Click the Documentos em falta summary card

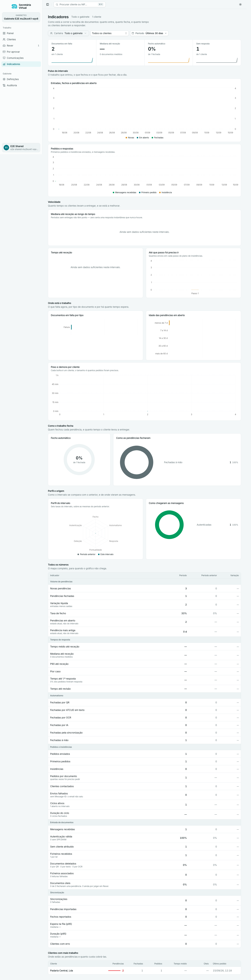72,52
